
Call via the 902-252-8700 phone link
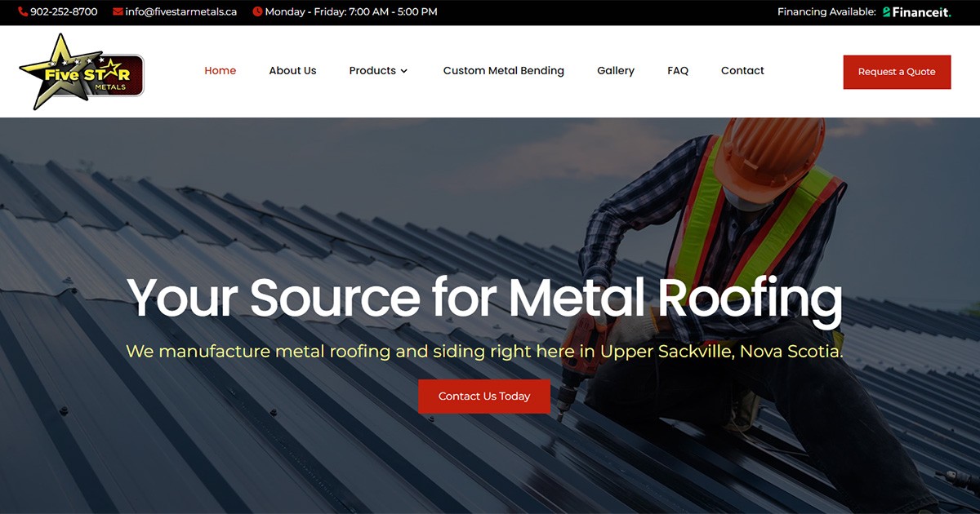(x=63, y=11)
